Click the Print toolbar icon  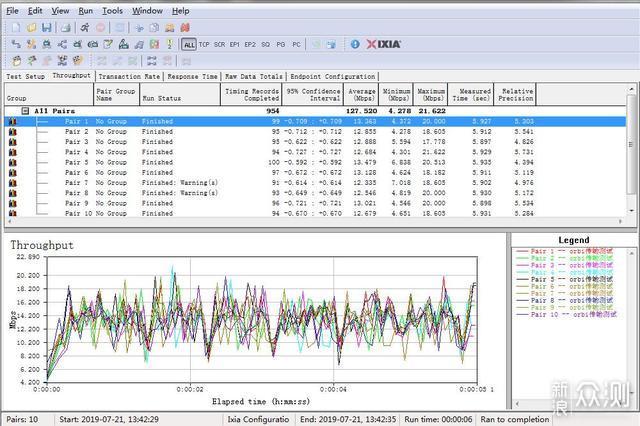65,28
